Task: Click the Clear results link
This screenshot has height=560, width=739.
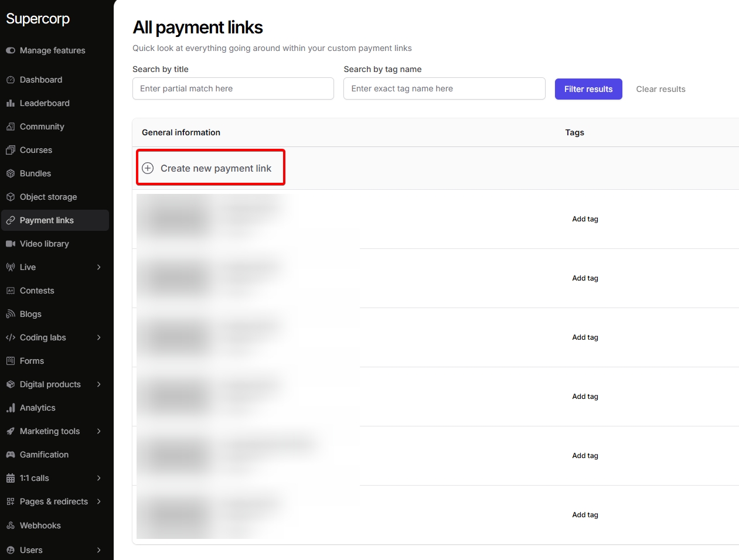Action: coord(660,89)
